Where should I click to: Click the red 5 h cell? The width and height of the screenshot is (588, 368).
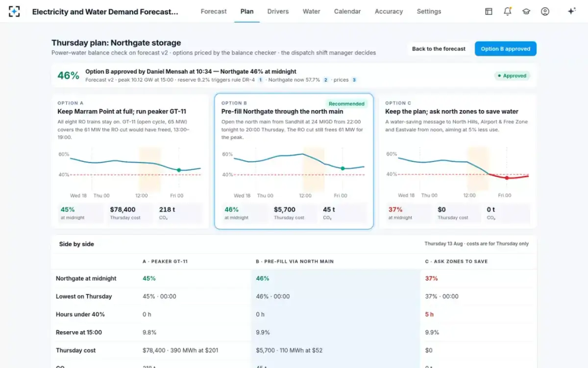click(x=429, y=315)
